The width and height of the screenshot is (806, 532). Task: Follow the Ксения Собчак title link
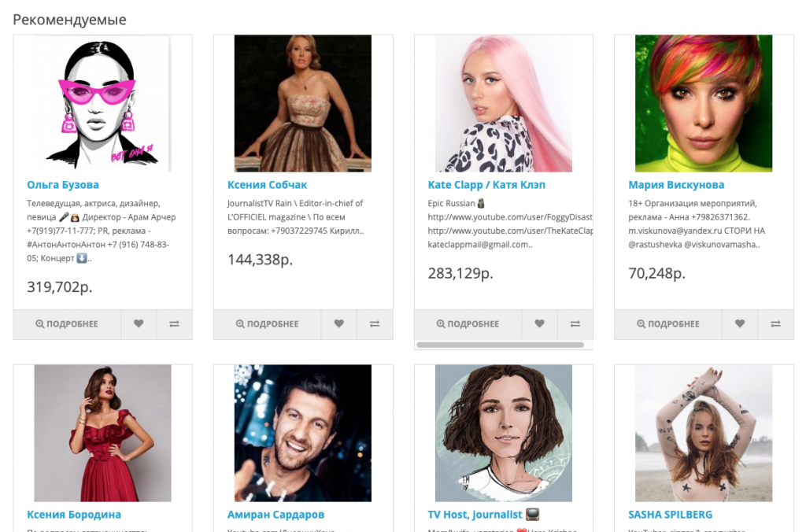tap(267, 185)
